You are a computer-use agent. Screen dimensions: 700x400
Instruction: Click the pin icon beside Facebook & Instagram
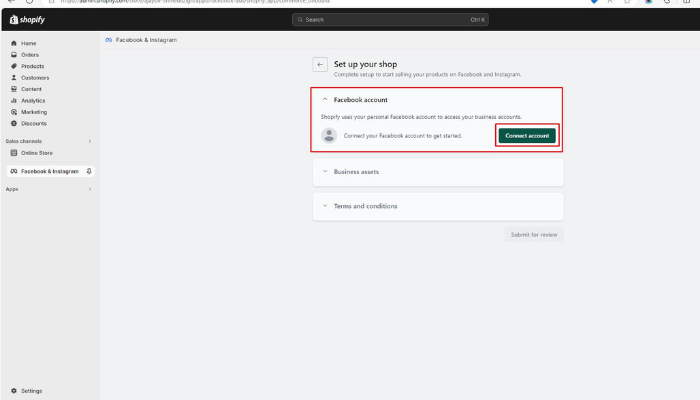click(89, 171)
